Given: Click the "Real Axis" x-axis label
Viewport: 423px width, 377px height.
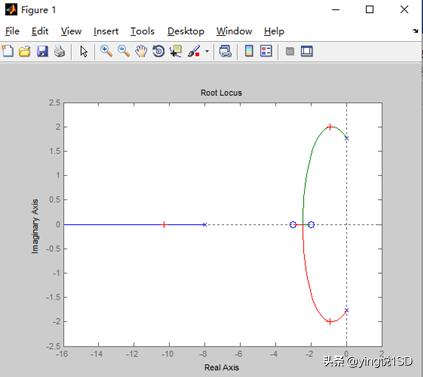Looking at the screenshot, I should point(222,367).
